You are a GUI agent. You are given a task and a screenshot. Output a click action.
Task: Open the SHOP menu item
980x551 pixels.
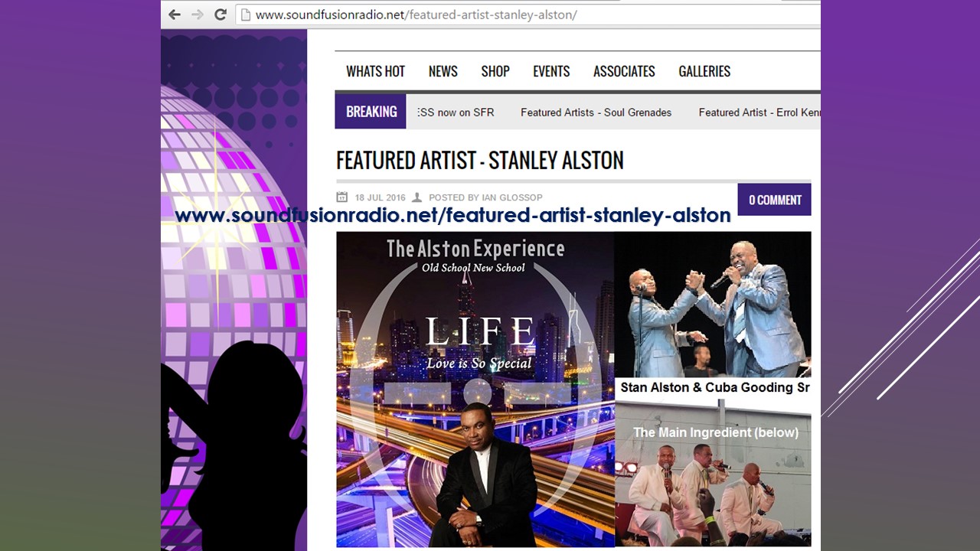click(495, 71)
